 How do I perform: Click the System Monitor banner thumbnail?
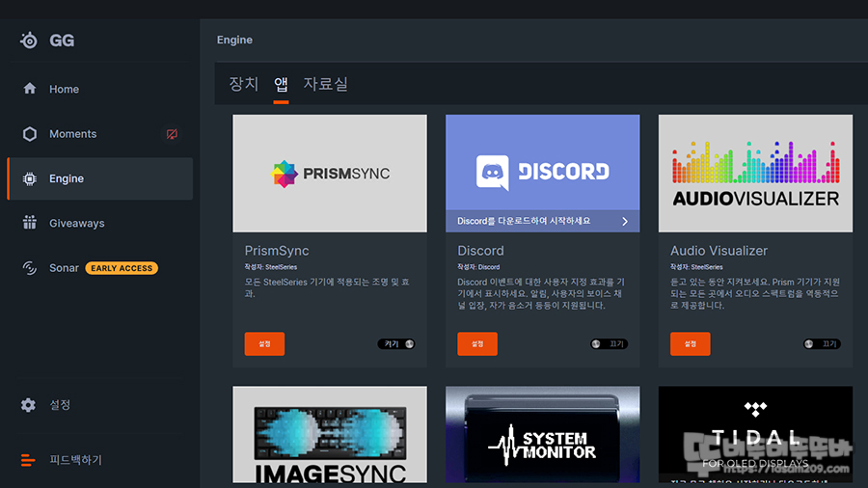(x=542, y=434)
